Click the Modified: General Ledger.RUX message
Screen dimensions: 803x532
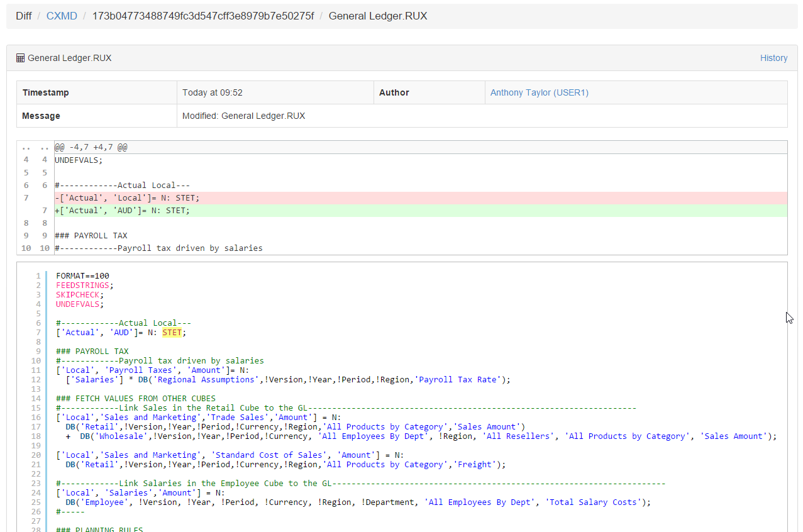click(x=244, y=116)
